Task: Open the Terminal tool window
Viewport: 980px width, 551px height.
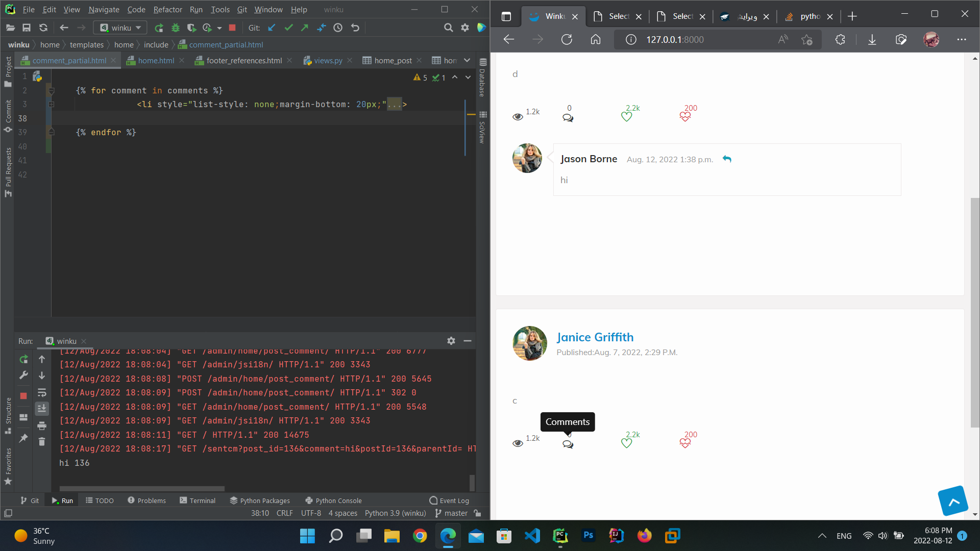Action: coord(198,500)
